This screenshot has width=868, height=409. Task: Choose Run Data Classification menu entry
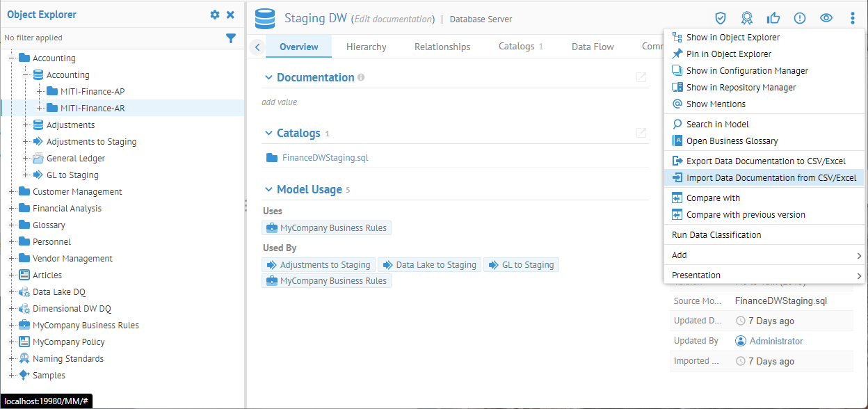click(716, 235)
